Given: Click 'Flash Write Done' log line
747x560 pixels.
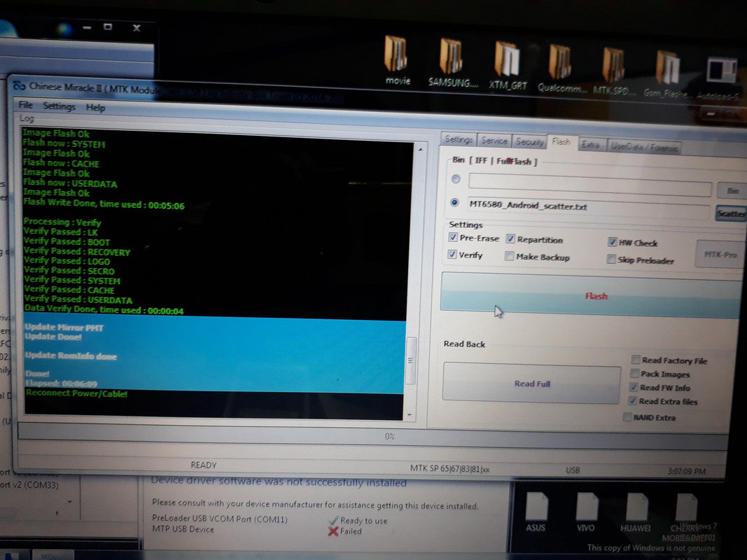Looking at the screenshot, I should tap(104, 204).
